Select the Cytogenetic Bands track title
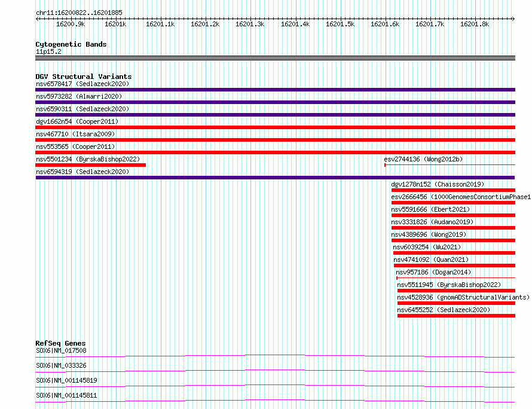The width and height of the screenshot is (532, 409). tap(71, 44)
